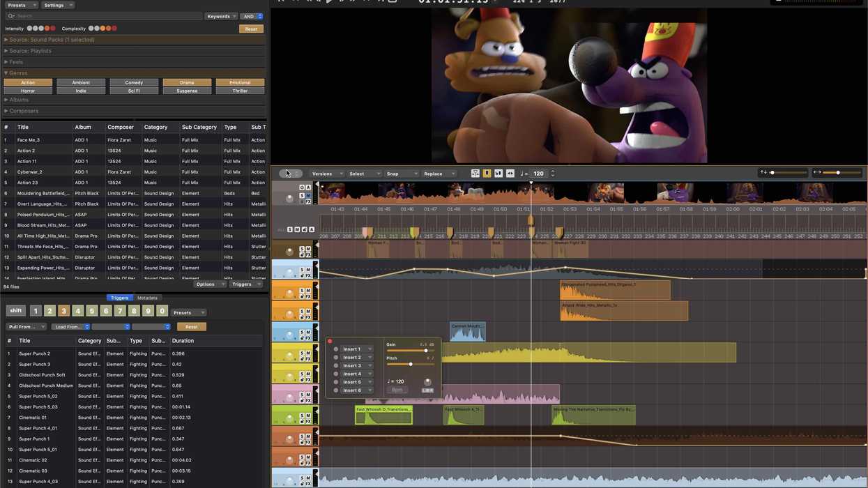This screenshot has width=868, height=488.
Task: Select the Fast Whoosh D_Transitions clip
Action: [x=383, y=415]
